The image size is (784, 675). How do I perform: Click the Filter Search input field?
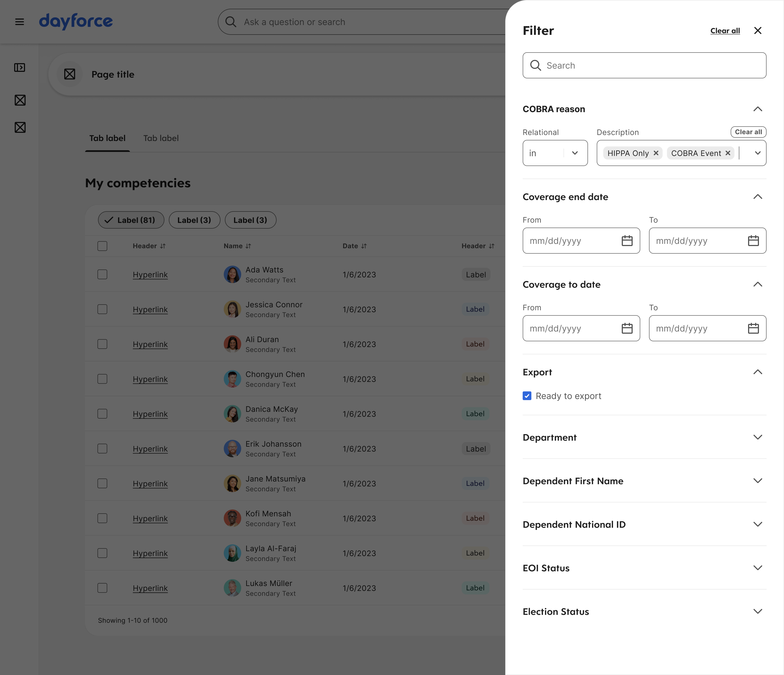pos(644,65)
